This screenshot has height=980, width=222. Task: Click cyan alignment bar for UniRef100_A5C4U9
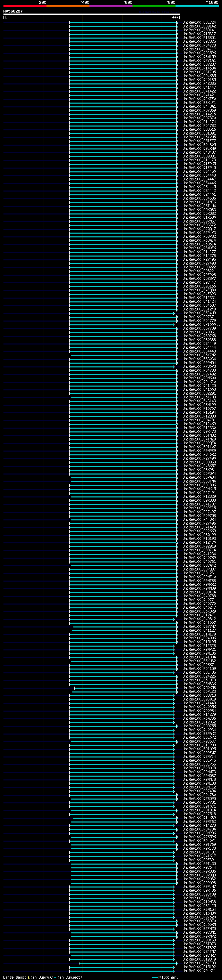[122, 313]
